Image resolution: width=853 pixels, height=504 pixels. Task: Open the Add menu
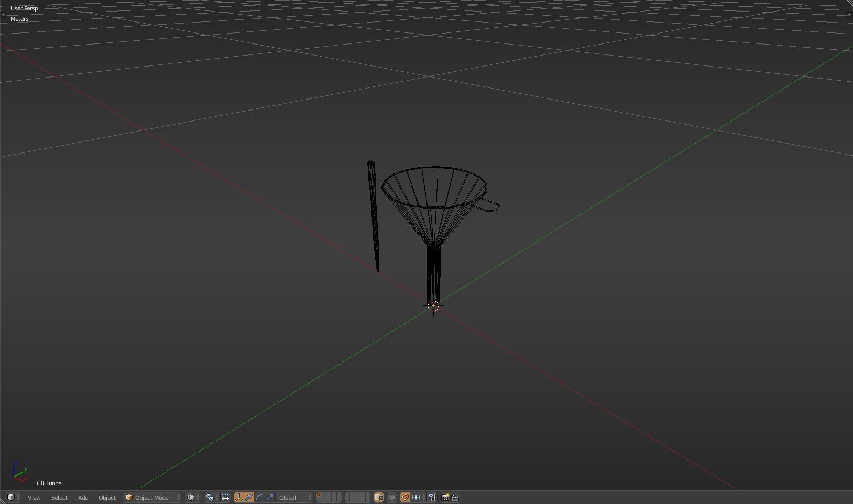coord(83,498)
